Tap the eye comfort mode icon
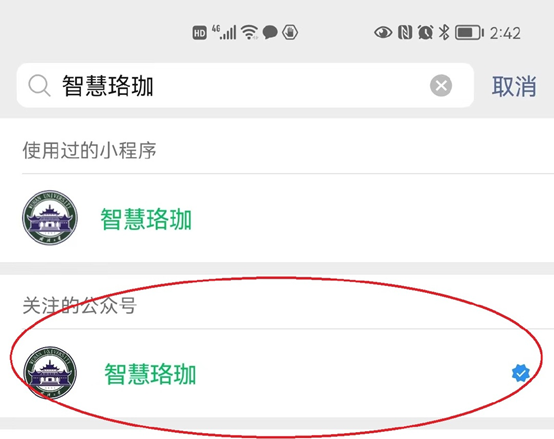554x439 pixels. pyautogui.click(x=383, y=32)
